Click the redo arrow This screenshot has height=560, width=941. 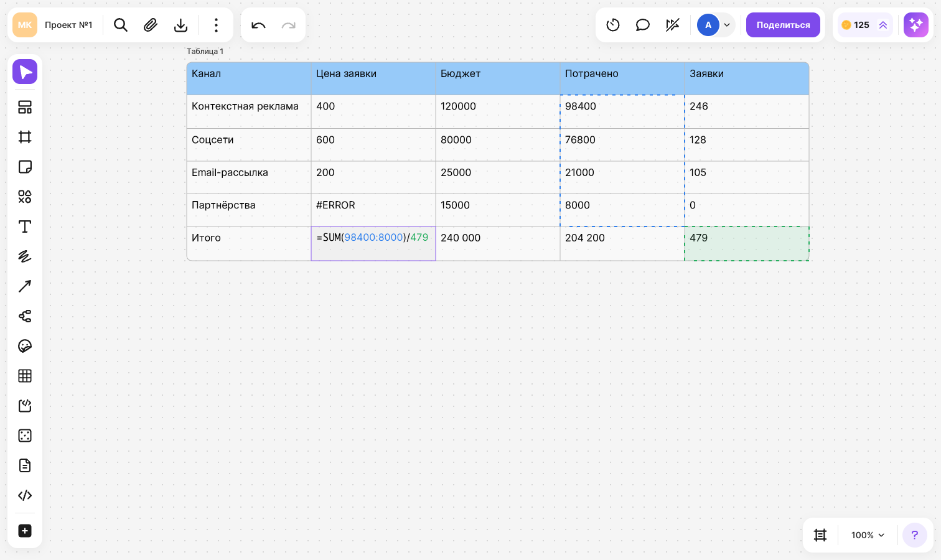(x=288, y=25)
